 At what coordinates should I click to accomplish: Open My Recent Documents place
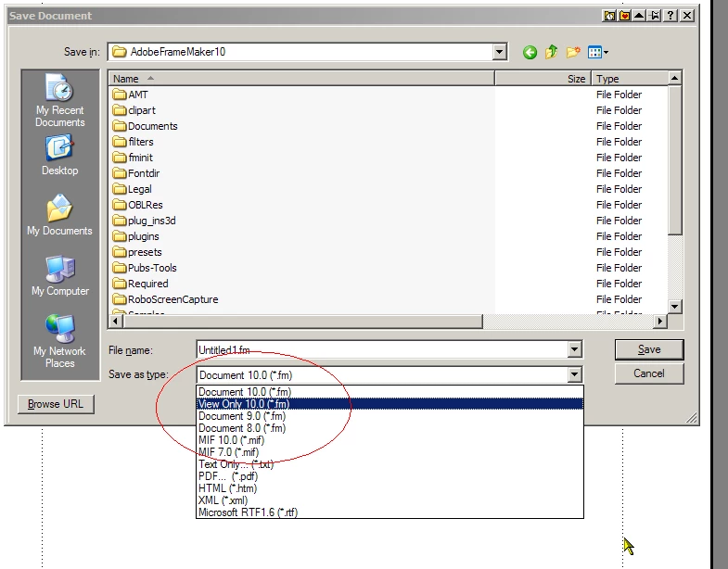pyautogui.click(x=60, y=101)
